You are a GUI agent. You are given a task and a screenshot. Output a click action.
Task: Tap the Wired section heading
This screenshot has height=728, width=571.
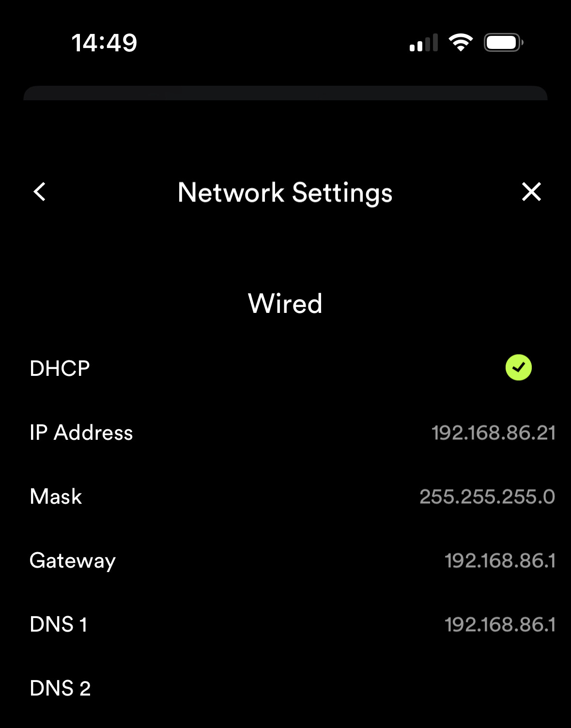click(285, 304)
